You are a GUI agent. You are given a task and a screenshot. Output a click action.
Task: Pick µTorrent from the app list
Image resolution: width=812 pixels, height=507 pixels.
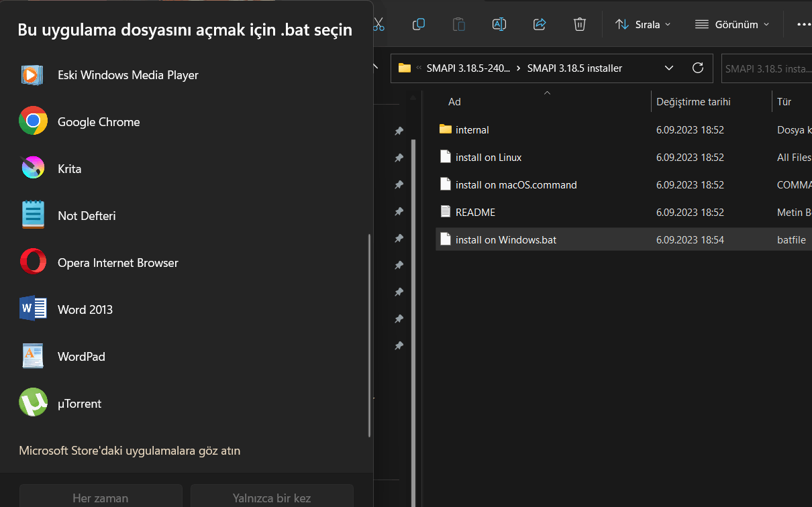pos(188,404)
